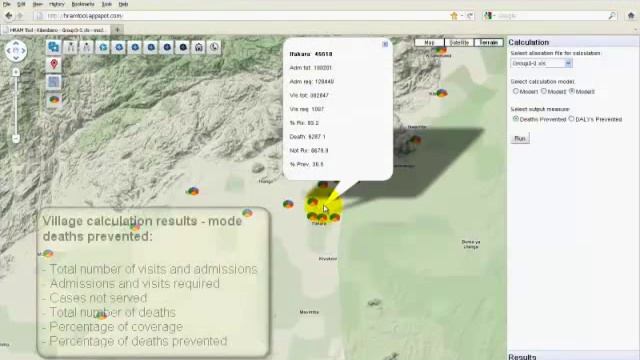Click the bookmark star in address bar
Screen dimensions: 640x360
[454, 16]
